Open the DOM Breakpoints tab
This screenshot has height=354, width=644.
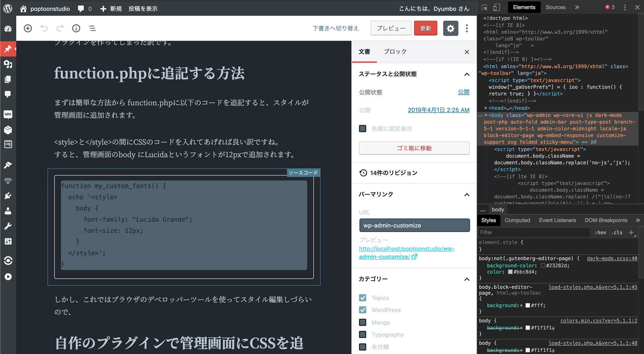[606, 220]
